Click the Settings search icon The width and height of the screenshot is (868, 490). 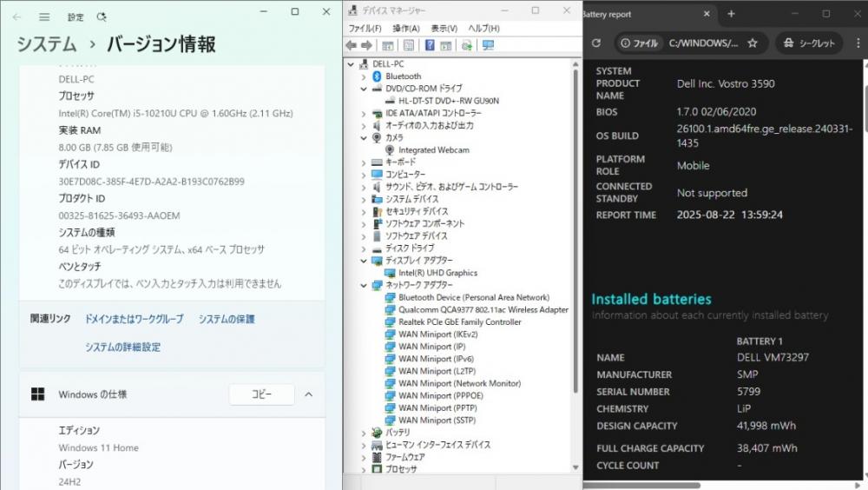click(102, 17)
